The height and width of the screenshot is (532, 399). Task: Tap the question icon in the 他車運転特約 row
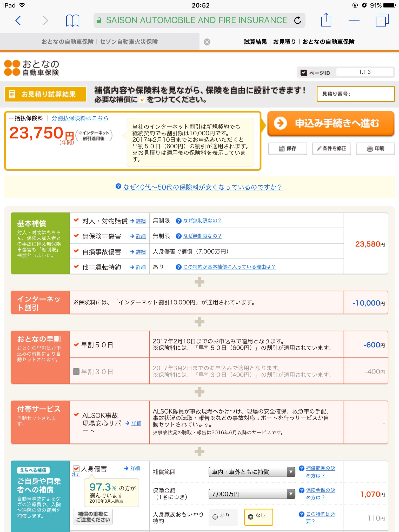coord(178,267)
